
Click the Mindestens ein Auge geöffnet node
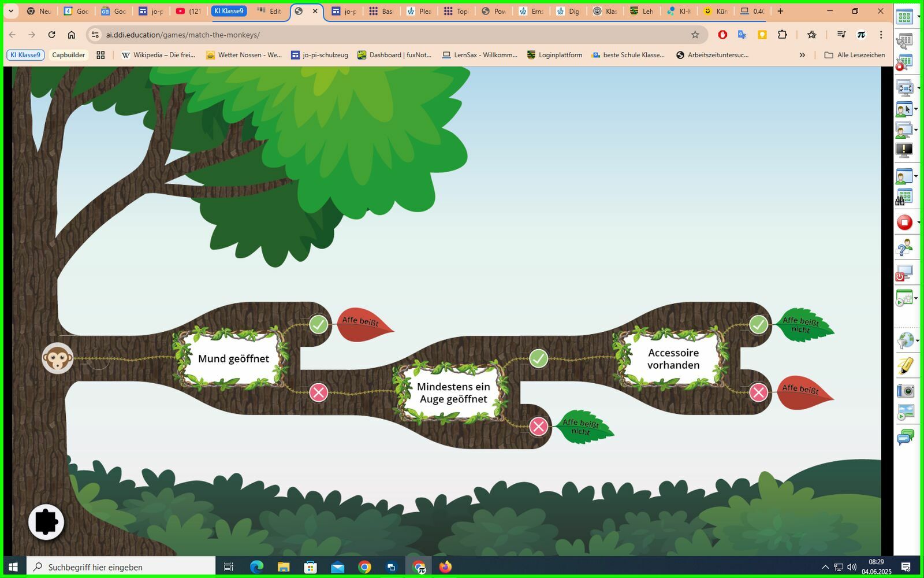pos(453,392)
